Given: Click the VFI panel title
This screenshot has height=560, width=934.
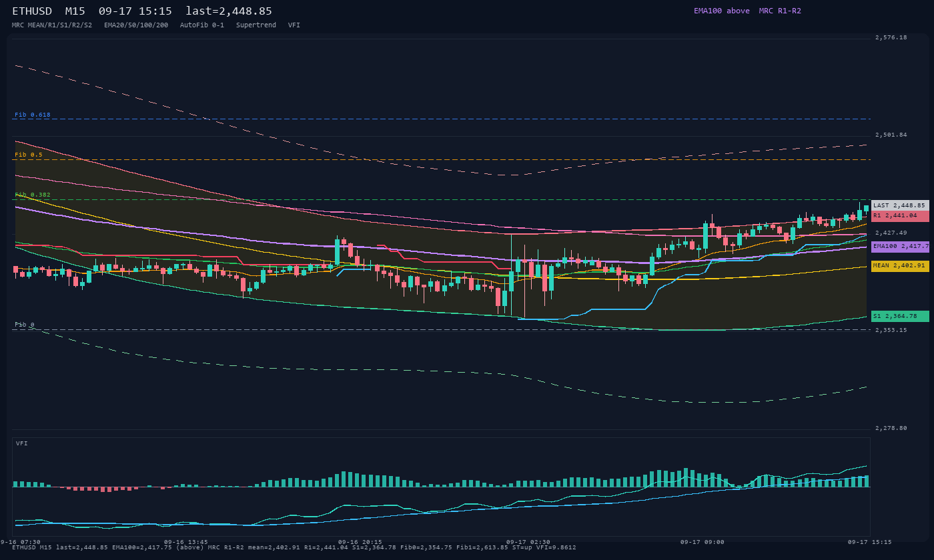Looking at the screenshot, I should coord(22,443).
